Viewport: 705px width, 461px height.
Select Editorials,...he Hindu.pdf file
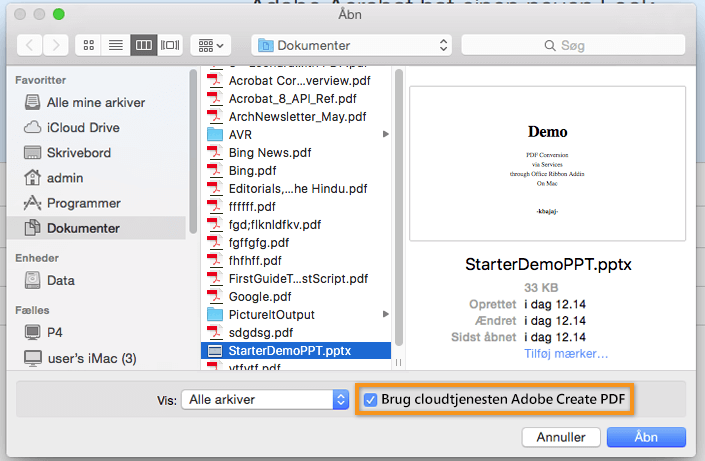point(296,188)
